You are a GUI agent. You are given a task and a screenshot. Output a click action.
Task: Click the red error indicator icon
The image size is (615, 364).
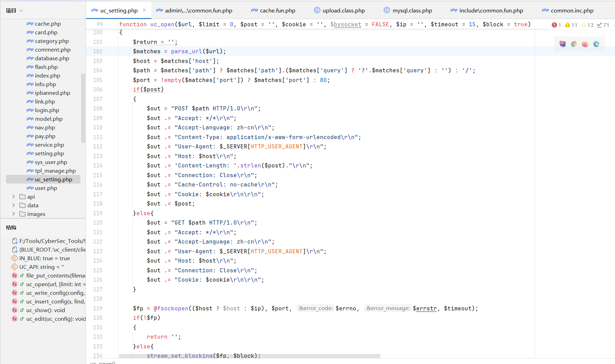[x=554, y=25]
